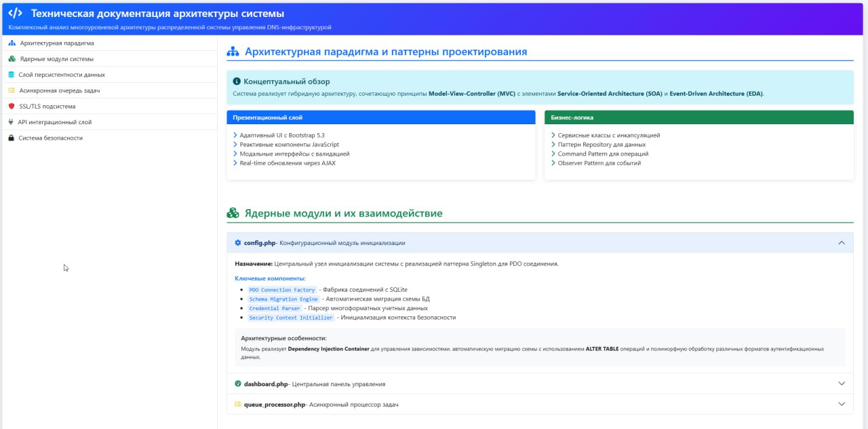
Task: Collapse the config.php accordion chevron
Action: [842, 243]
